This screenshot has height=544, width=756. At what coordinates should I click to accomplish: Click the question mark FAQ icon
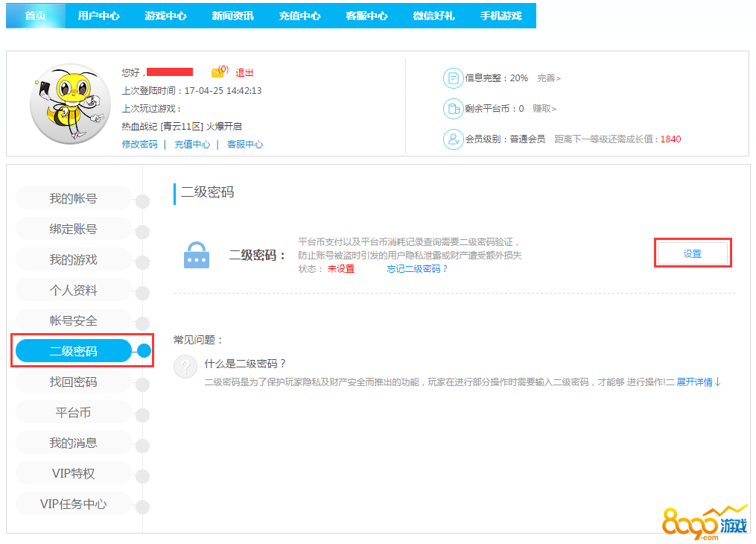click(185, 367)
